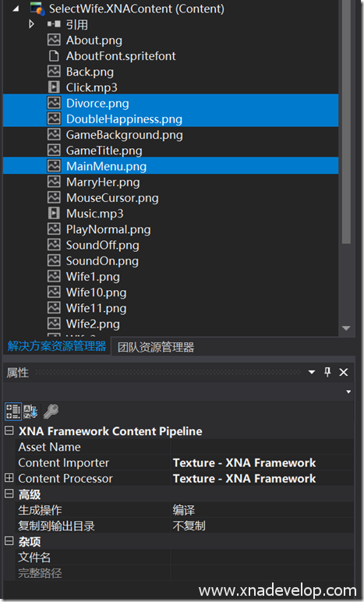
Task: Collapse the XNA Framework Content Pipeline section
Action: tap(9, 430)
